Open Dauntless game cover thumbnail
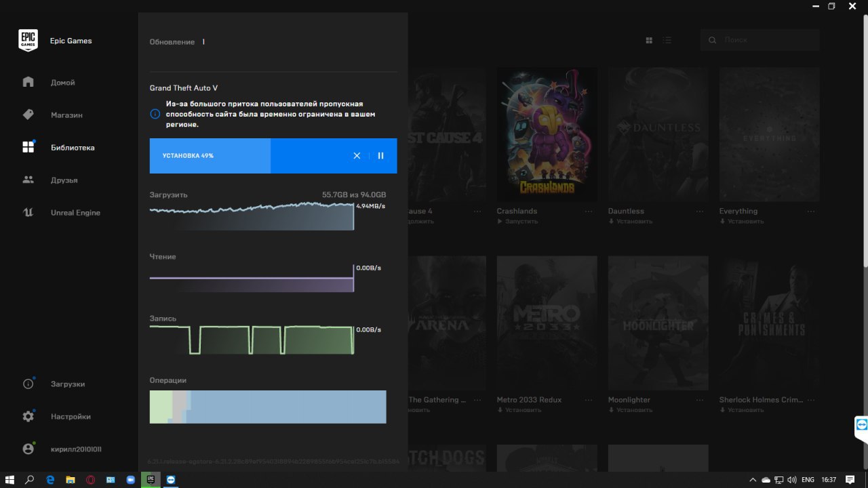Image resolution: width=868 pixels, height=488 pixels. tap(658, 134)
